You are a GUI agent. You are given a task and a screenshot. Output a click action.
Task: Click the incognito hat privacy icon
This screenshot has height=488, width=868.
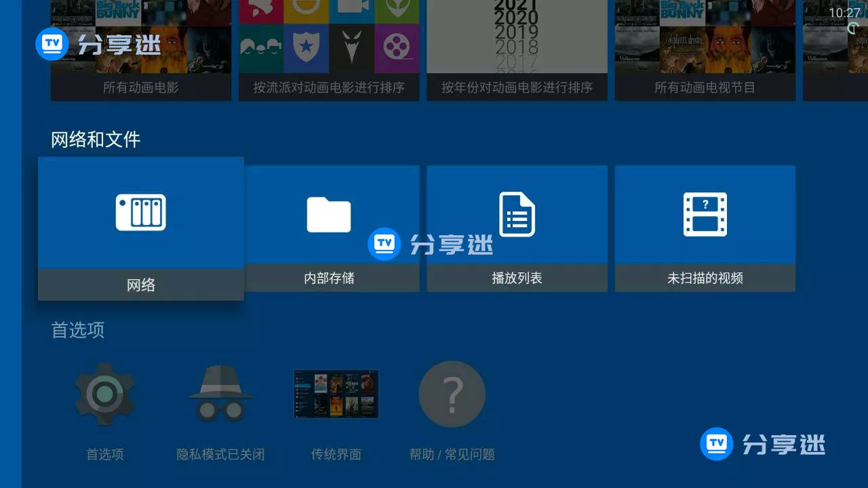(220, 394)
